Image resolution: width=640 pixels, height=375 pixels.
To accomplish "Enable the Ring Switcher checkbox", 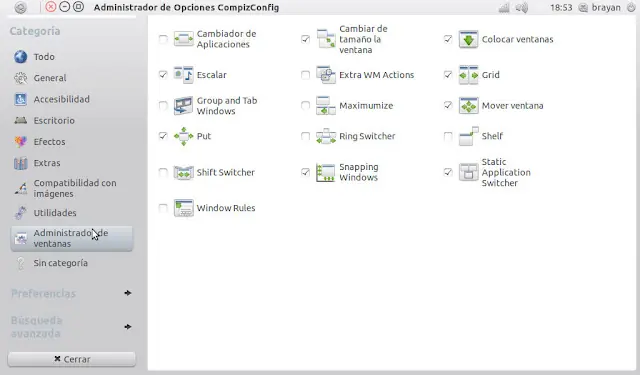I will tap(305, 136).
